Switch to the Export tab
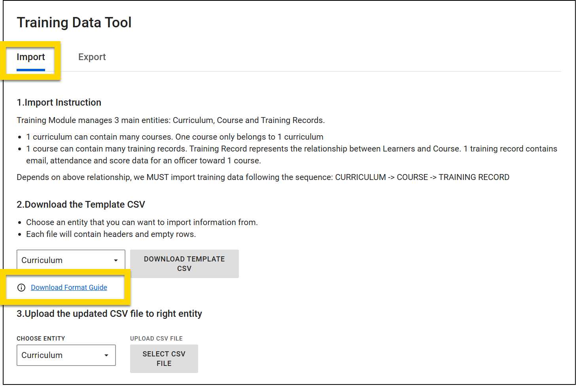577x392 pixels. click(x=92, y=57)
